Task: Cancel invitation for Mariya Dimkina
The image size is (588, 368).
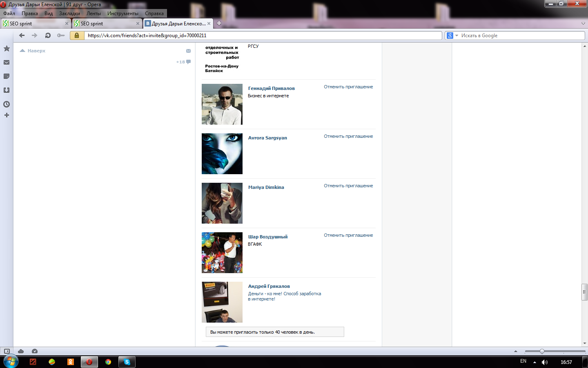Action: (348, 186)
